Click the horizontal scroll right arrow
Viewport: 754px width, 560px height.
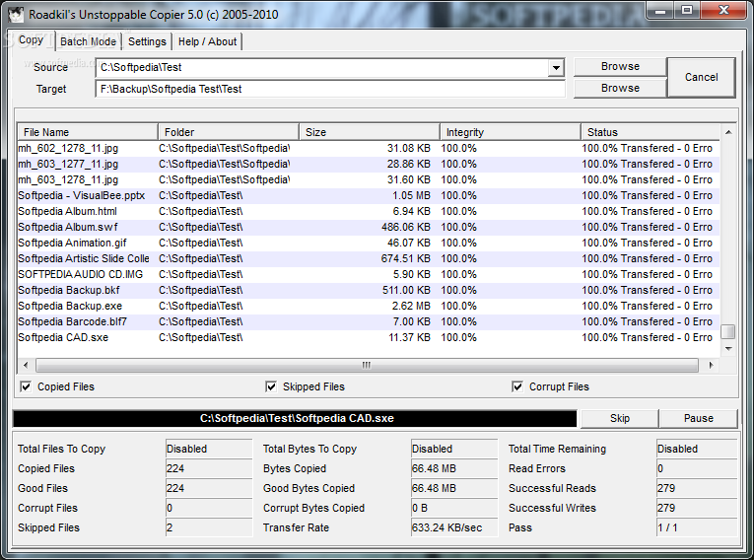pyautogui.click(x=711, y=365)
